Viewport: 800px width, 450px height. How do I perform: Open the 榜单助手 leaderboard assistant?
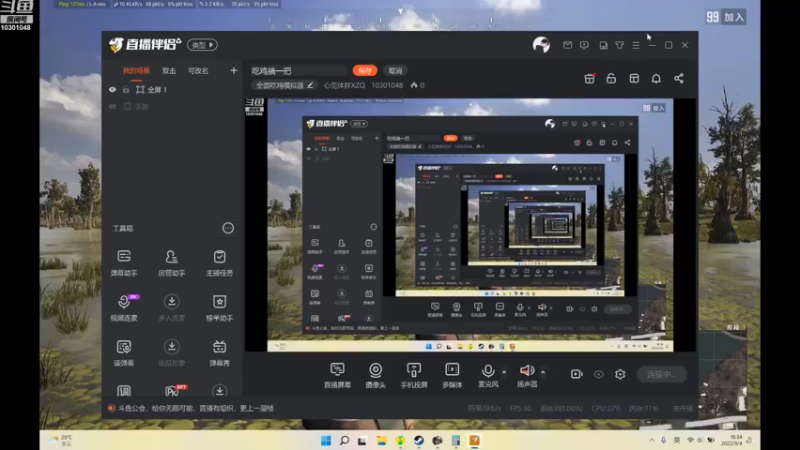pyautogui.click(x=219, y=308)
